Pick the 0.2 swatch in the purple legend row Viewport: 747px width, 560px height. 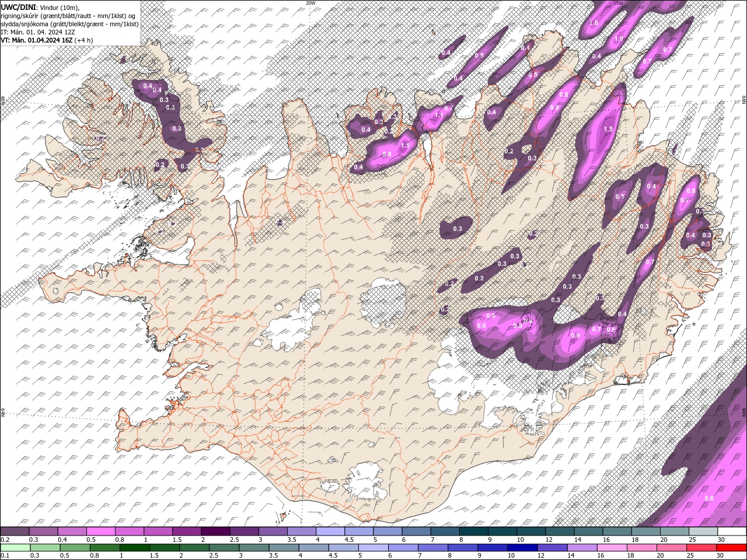pyautogui.click(x=15, y=531)
